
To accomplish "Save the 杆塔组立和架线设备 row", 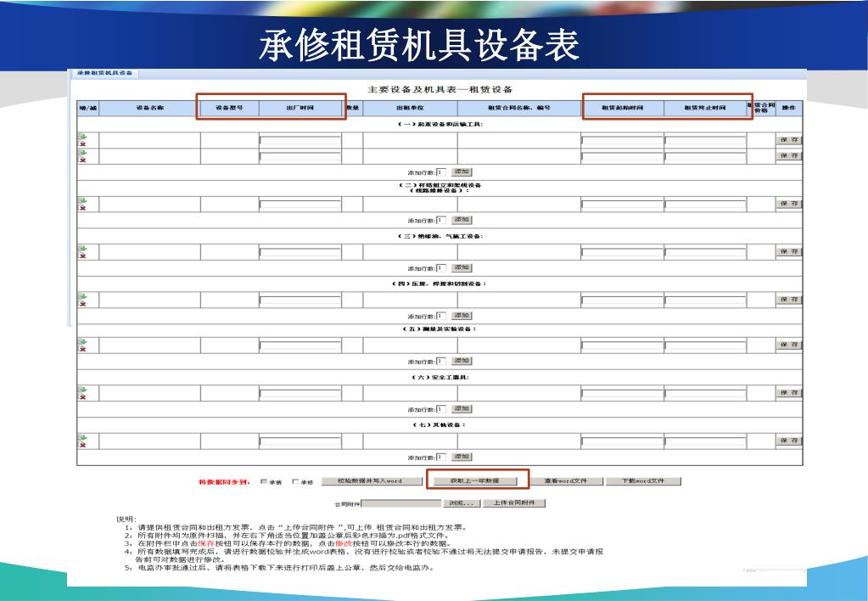I will click(x=789, y=204).
